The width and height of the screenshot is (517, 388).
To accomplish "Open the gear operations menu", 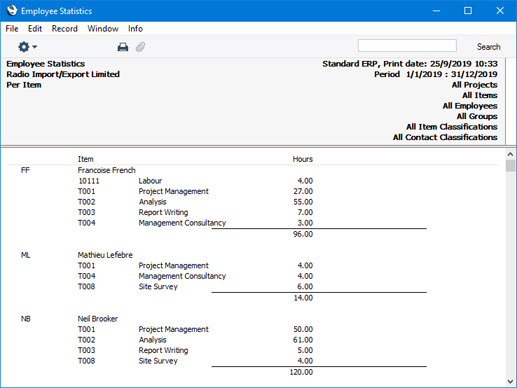I will (x=27, y=47).
